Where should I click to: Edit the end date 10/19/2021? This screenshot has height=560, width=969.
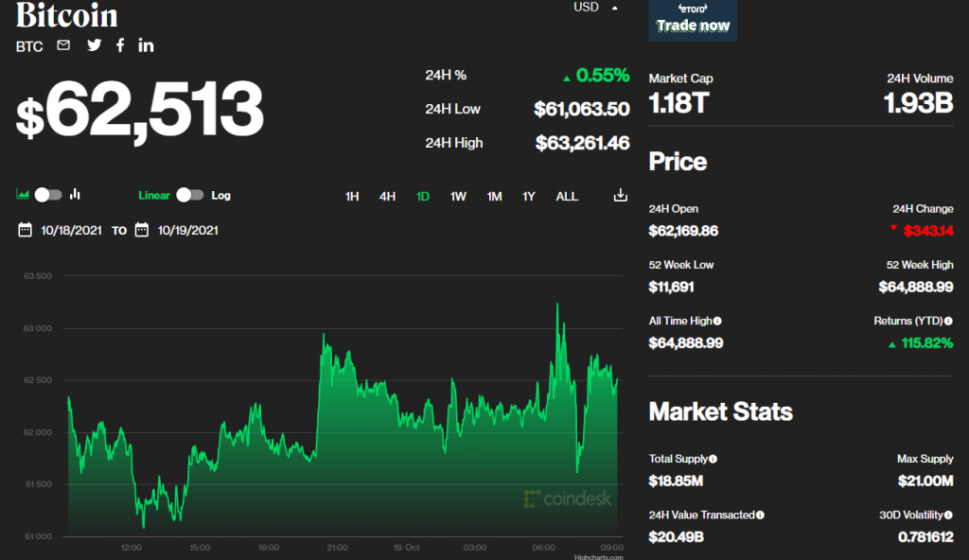click(188, 231)
